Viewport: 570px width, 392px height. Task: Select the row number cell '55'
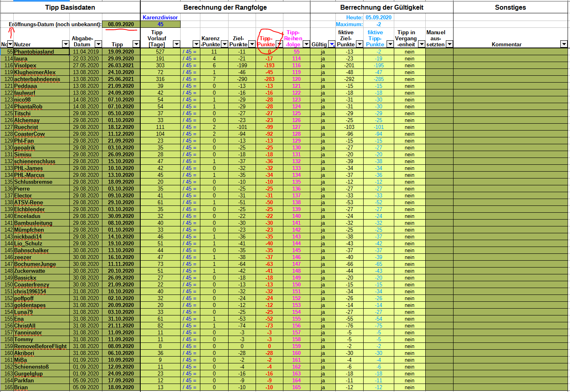(x=7, y=52)
